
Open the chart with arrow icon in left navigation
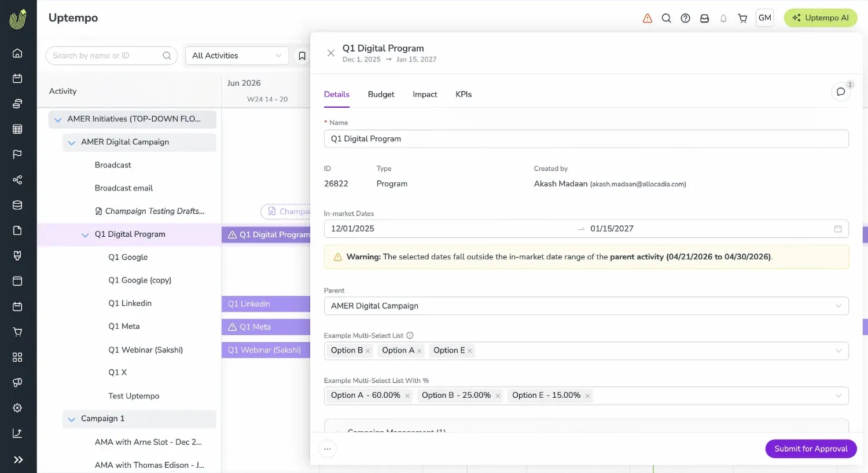[17, 433]
